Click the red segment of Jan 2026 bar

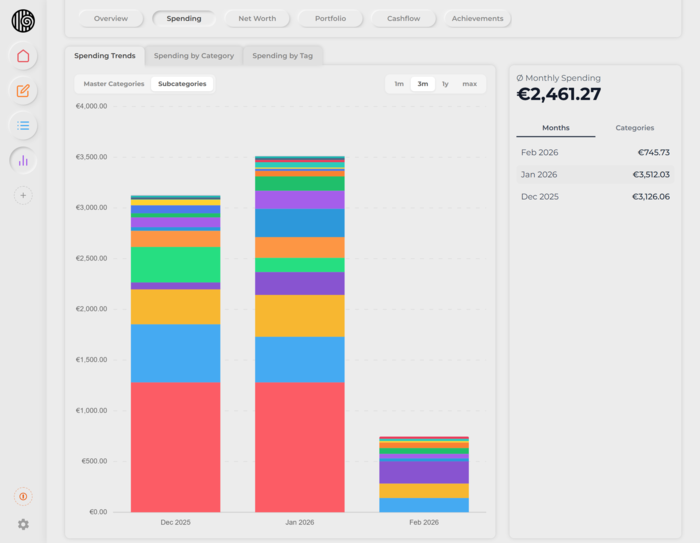(x=299, y=446)
